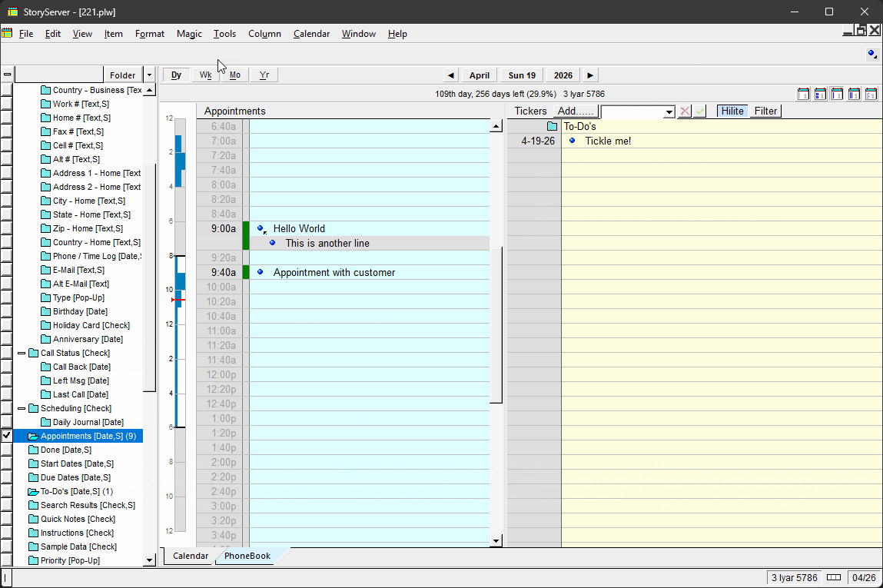The image size is (883, 588).
Task: Select the calendar layout icon with two squares
Action: 821,94
